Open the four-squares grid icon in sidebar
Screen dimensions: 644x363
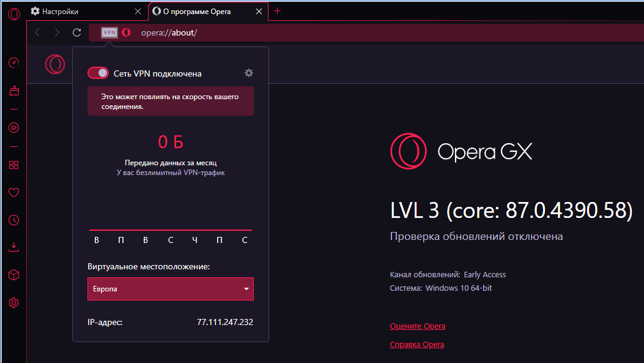pos(14,165)
